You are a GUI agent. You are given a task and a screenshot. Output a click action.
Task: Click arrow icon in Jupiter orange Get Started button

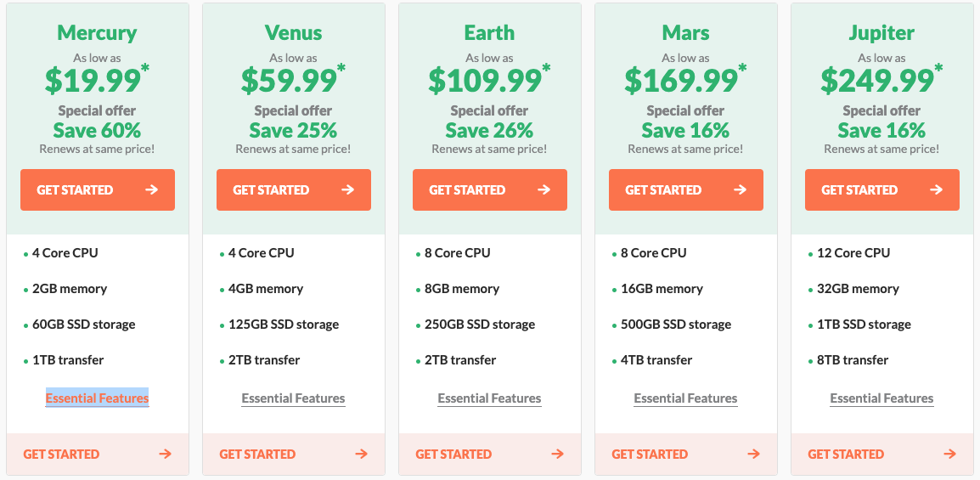936,190
